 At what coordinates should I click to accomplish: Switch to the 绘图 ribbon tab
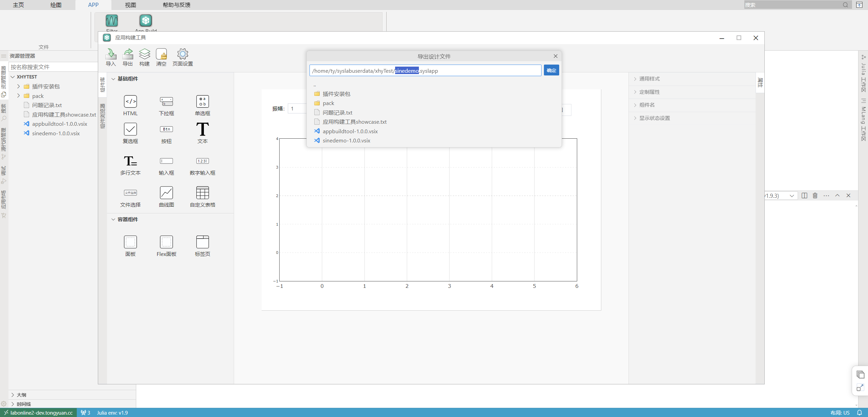[x=56, y=5]
